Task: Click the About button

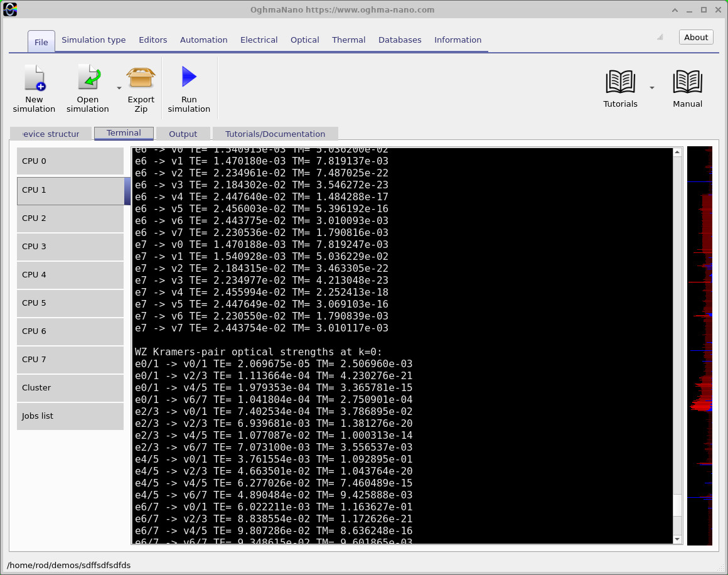Action: tap(696, 37)
